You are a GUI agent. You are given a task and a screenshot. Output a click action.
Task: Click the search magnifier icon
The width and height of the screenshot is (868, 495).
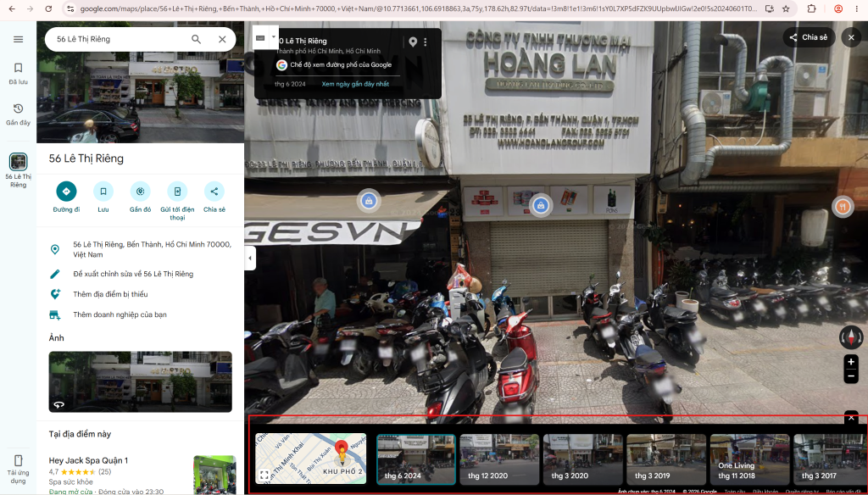tap(196, 39)
